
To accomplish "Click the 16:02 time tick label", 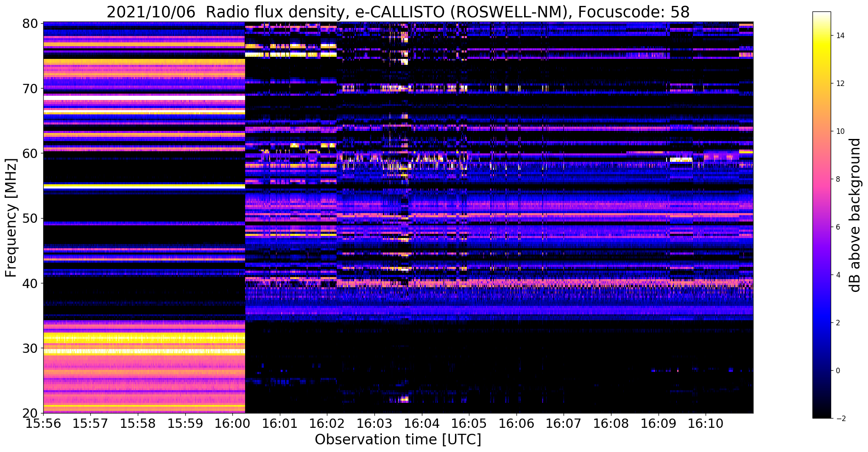I will [x=327, y=424].
